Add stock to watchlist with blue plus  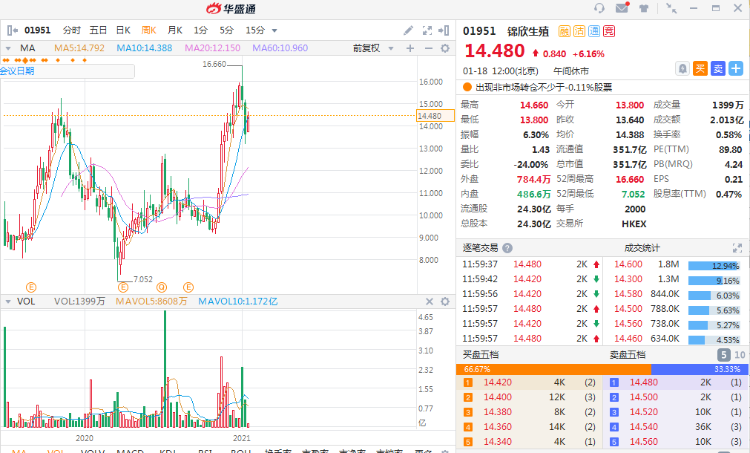coord(736,69)
